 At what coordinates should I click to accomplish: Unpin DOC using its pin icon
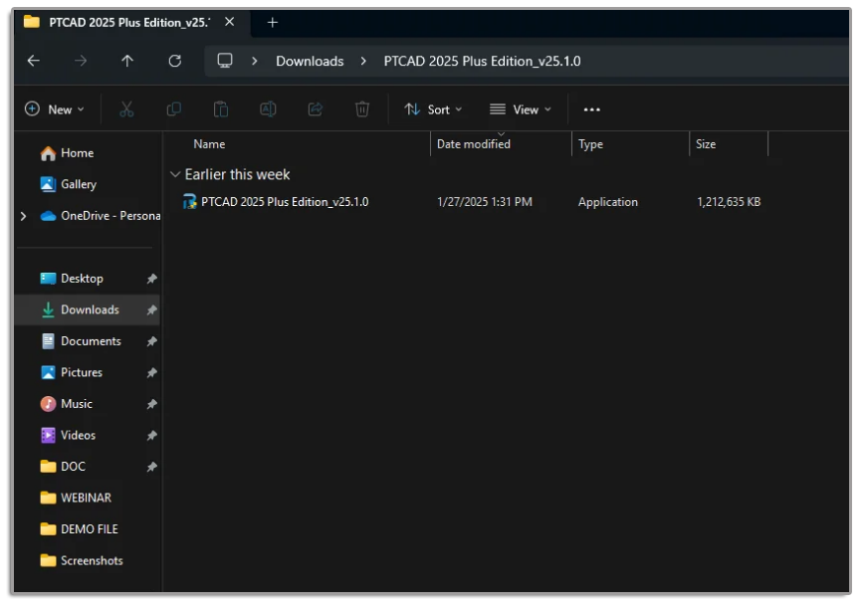[151, 467]
